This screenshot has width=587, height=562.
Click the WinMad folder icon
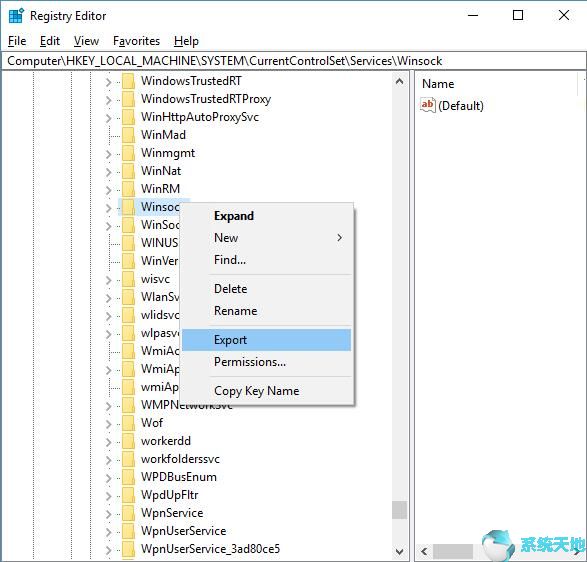128,135
